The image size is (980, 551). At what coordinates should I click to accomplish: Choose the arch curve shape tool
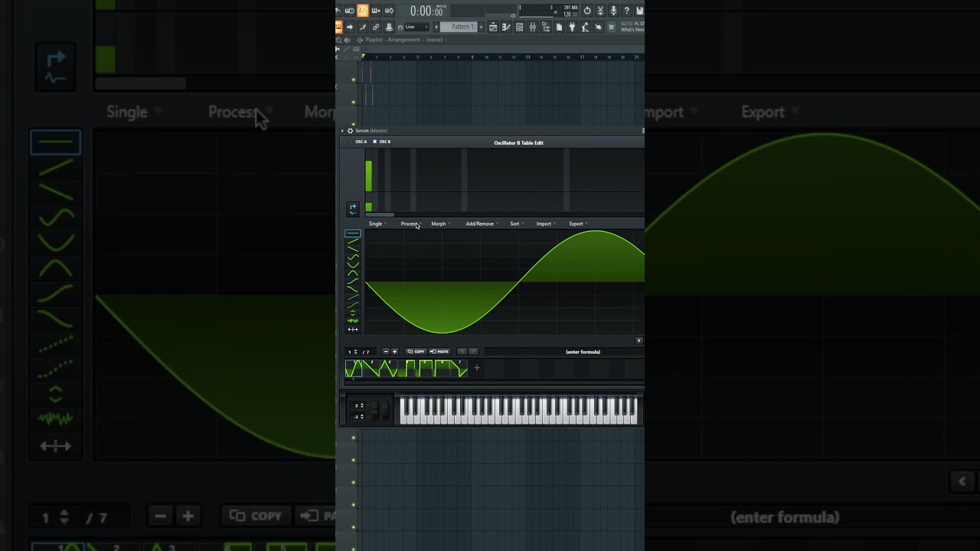tap(353, 272)
